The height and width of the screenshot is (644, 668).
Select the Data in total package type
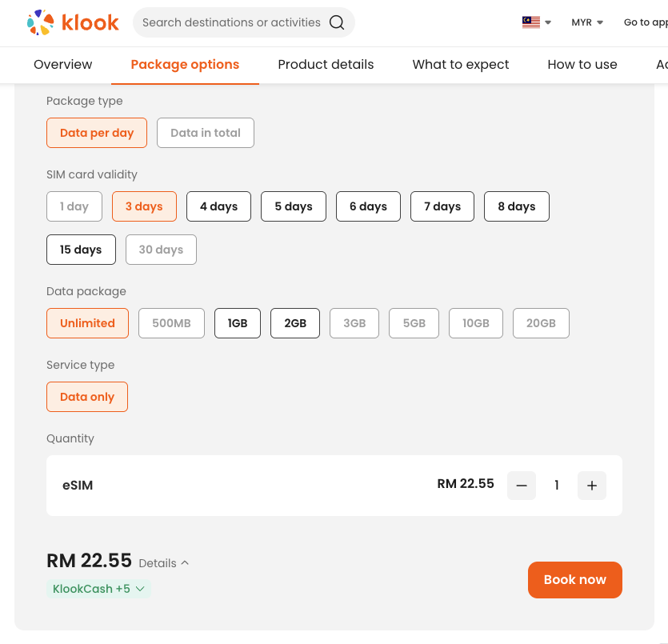[206, 133]
